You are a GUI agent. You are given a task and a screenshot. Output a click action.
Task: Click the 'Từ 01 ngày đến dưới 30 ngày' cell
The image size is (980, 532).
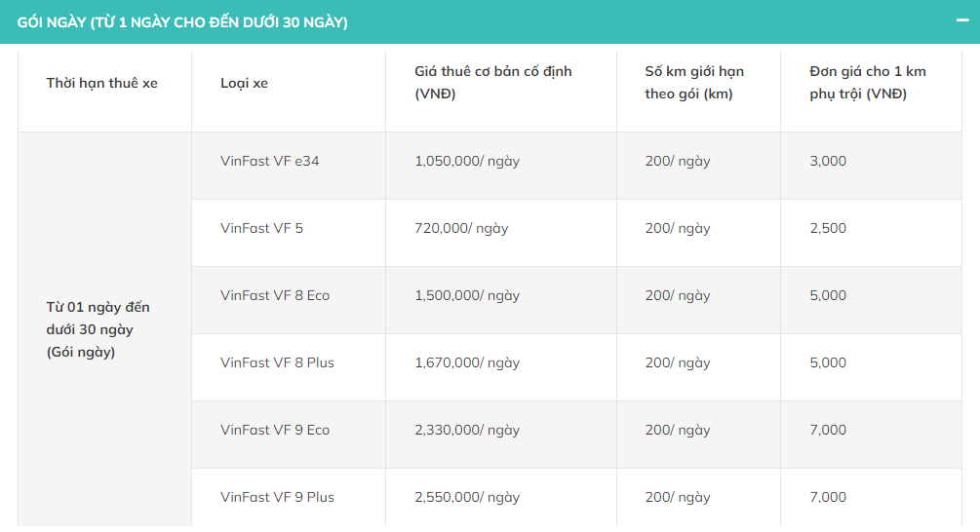tap(98, 329)
